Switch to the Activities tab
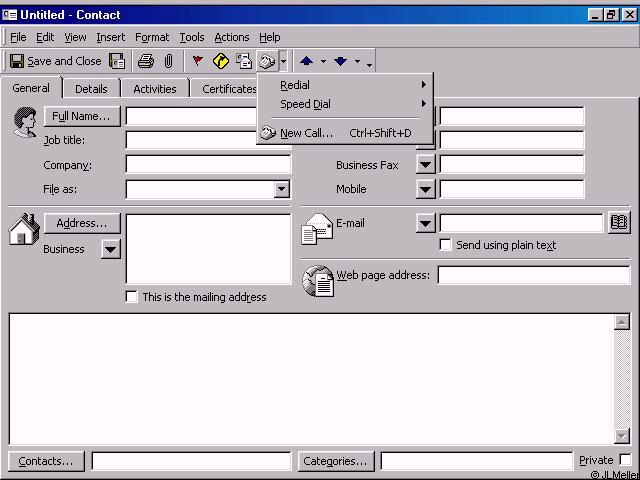Image resolution: width=640 pixels, height=480 pixels. (155, 89)
